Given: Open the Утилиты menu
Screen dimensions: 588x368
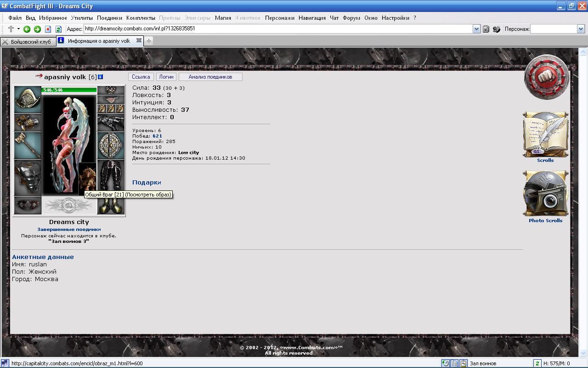Looking at the screenshot, I should point(82,18).
